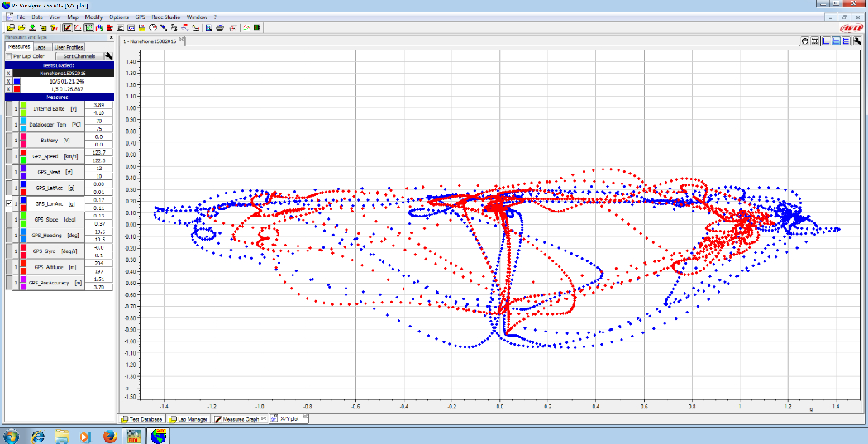
Task: Close the Measures and laps panel
Action: (112, 38)
